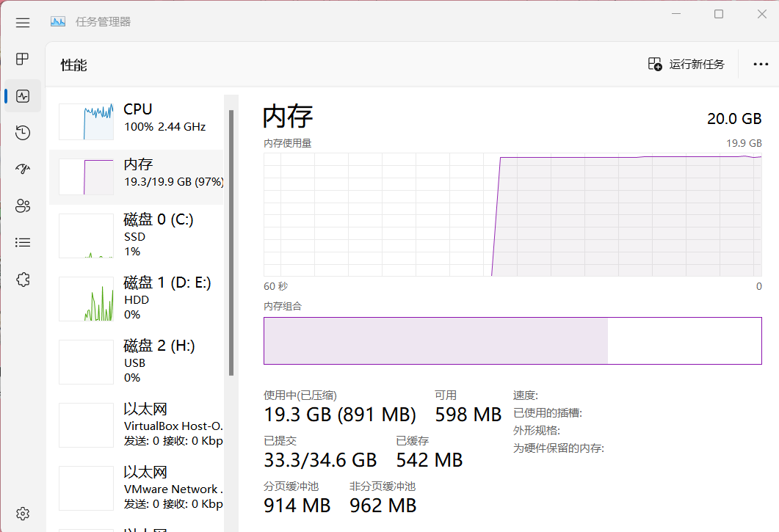Click the resource list scrollbar
The image size is (779, 532).
pos(231,242)
